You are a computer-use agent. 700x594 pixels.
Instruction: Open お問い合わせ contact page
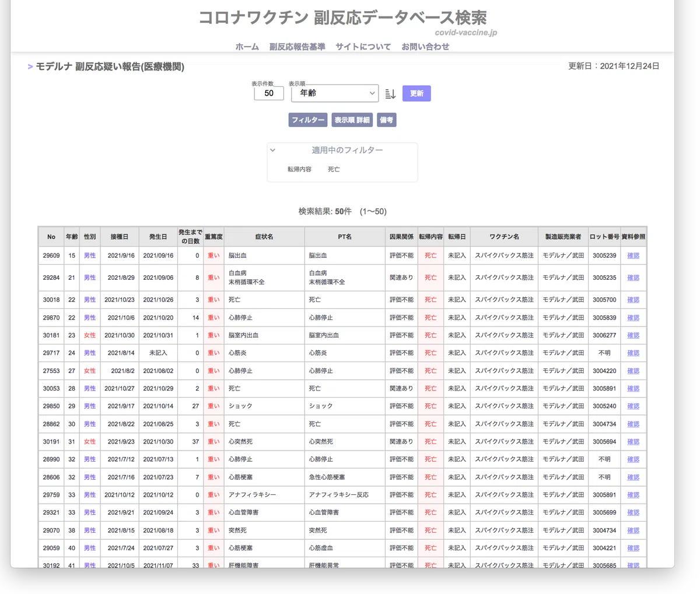click(x=425, y=47)
